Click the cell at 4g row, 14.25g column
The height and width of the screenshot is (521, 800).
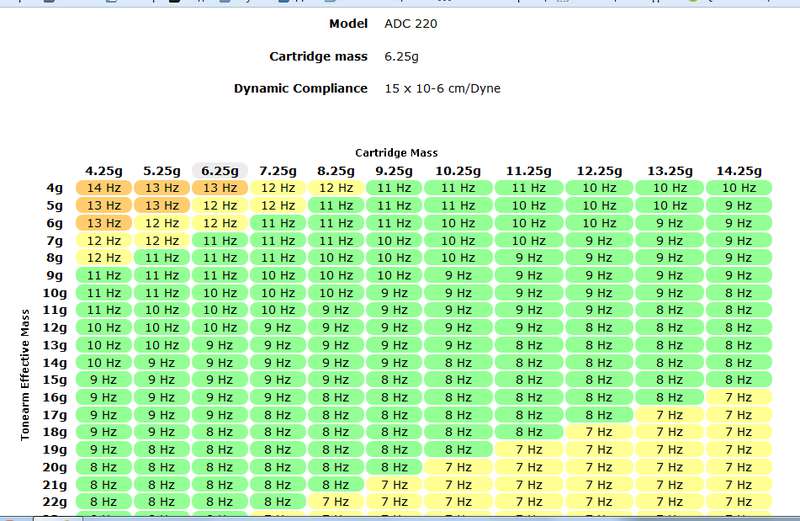pyautogui.click(x=738, y=188)
